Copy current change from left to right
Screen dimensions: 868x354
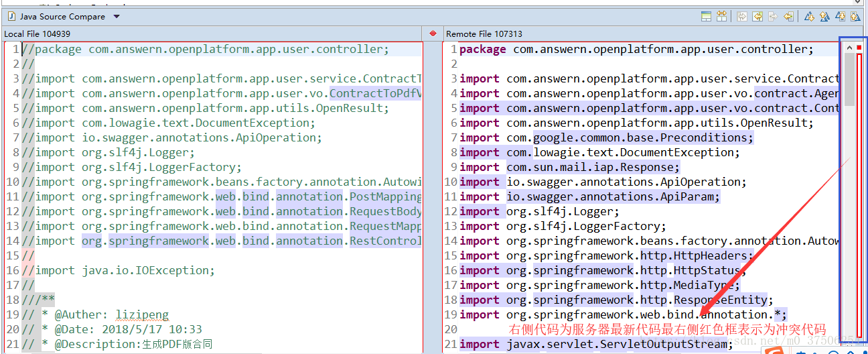click(x=773, y=17)
